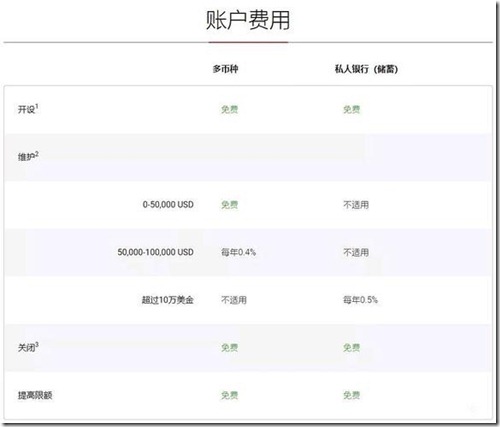Select the 超过10万美金 tier label
The height and width of the screenshot is (427, 500).
[x=168, y=300]
